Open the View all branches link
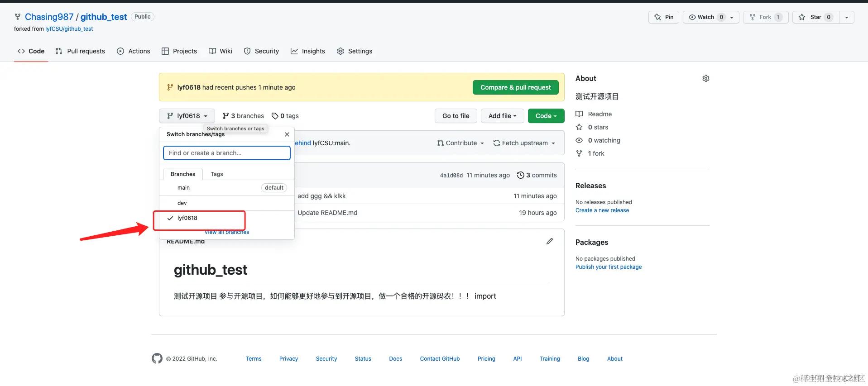The width and height of the screenshot is (868, 386). coord(227,232)
